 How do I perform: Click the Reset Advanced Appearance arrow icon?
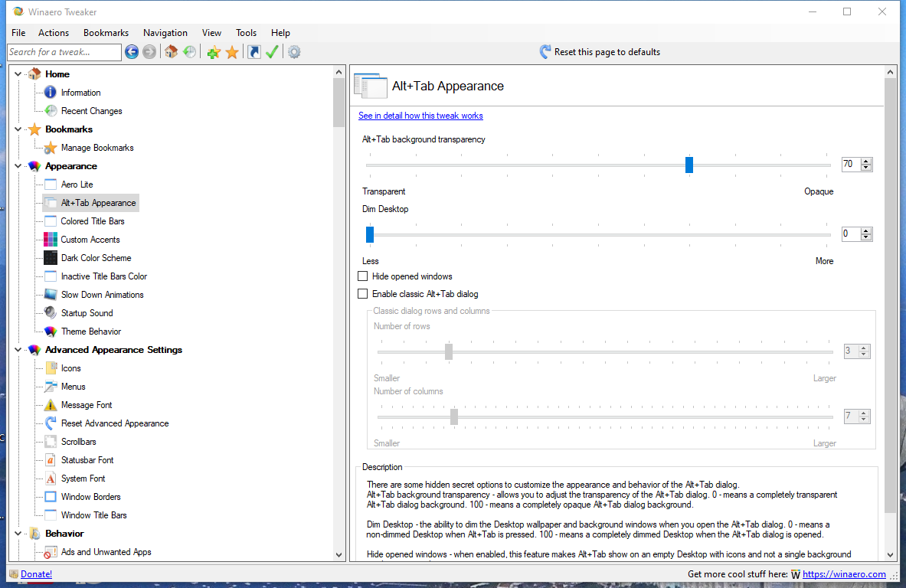tap(51, 423)
